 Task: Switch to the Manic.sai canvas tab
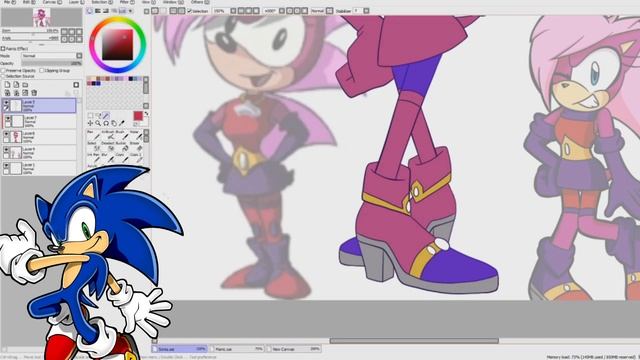click(238, 349)
